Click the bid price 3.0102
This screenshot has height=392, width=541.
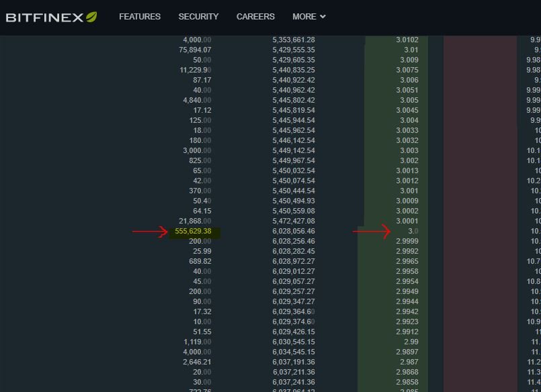point(407,40)
